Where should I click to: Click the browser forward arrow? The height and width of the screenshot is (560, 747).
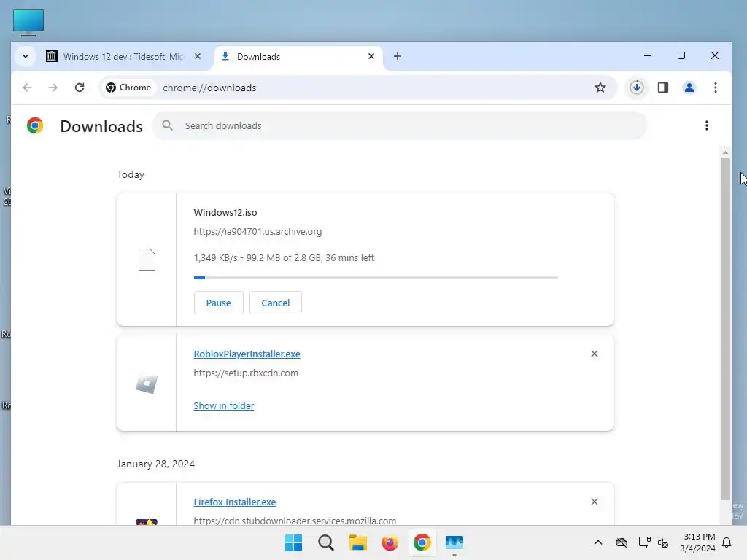(53, 87)
